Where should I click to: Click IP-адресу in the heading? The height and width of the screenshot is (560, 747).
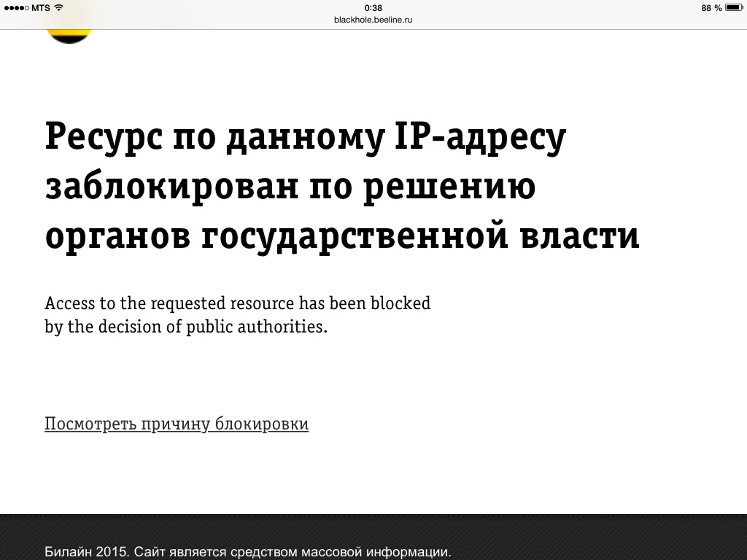(x=473, y=137)
